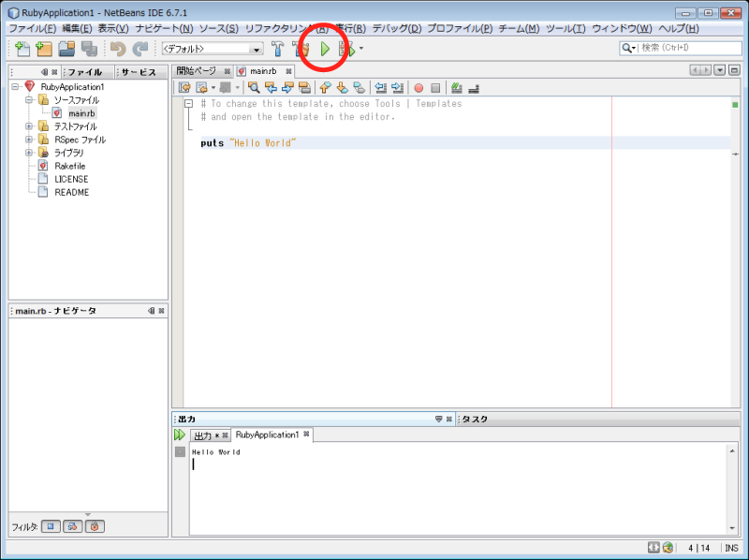
Task: Select main.rb in the project tree
Action: (x=81, y=113)
